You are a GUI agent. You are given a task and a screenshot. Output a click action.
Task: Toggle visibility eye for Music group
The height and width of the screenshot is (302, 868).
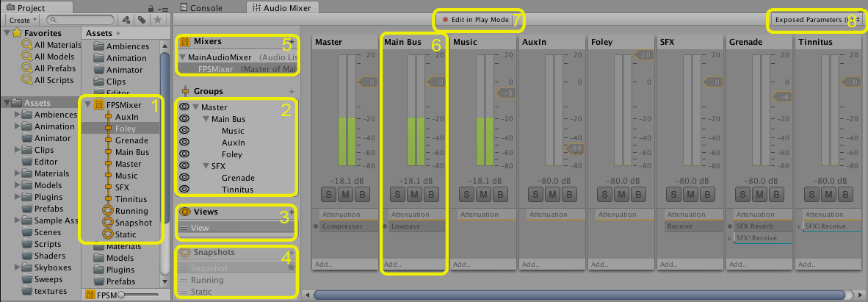pos(184,131)
